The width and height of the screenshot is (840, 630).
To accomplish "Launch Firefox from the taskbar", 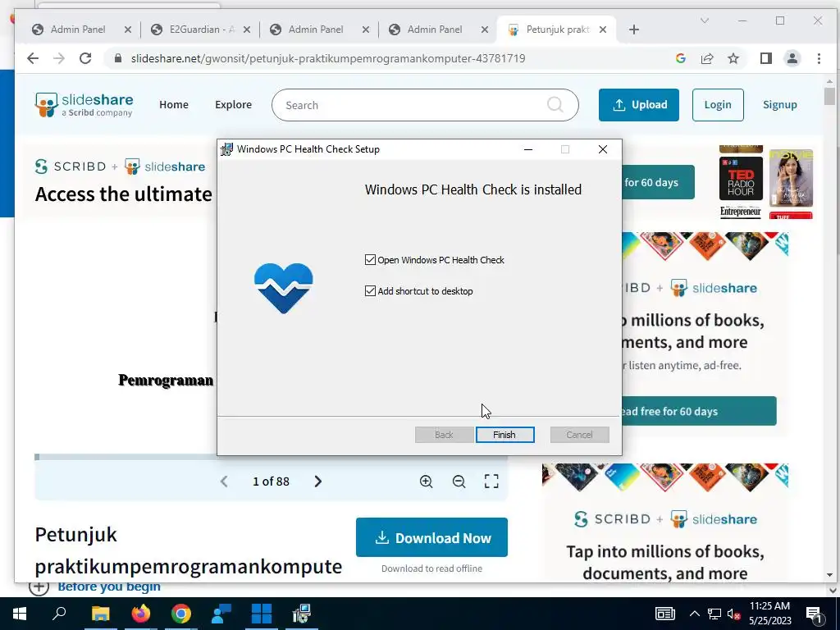I will tap(141, 614).
